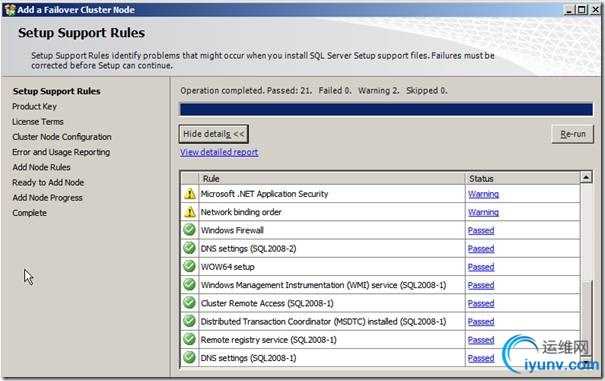Image resolution: width=605 pixels, height=381 pixels.
Task: Select Cluster Node Configuration step
Action: (62, 137)
